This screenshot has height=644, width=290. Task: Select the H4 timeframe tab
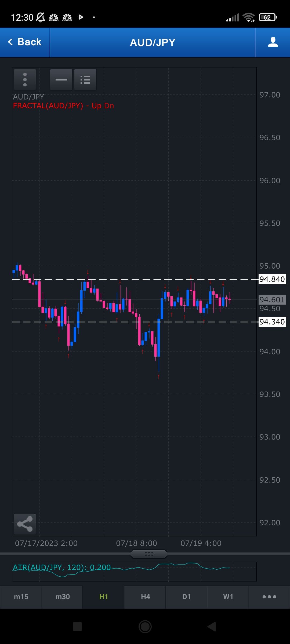tap(145, 597)
